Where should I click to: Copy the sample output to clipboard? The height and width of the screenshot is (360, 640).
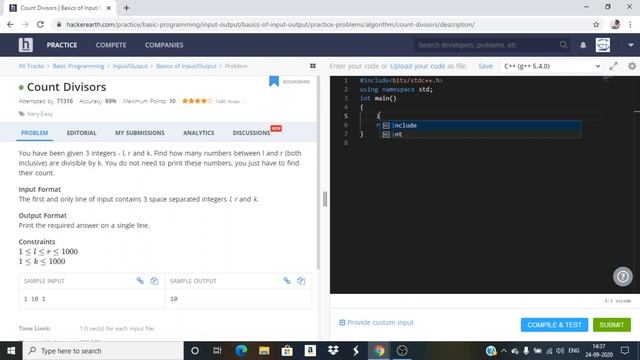coord(301,280)
